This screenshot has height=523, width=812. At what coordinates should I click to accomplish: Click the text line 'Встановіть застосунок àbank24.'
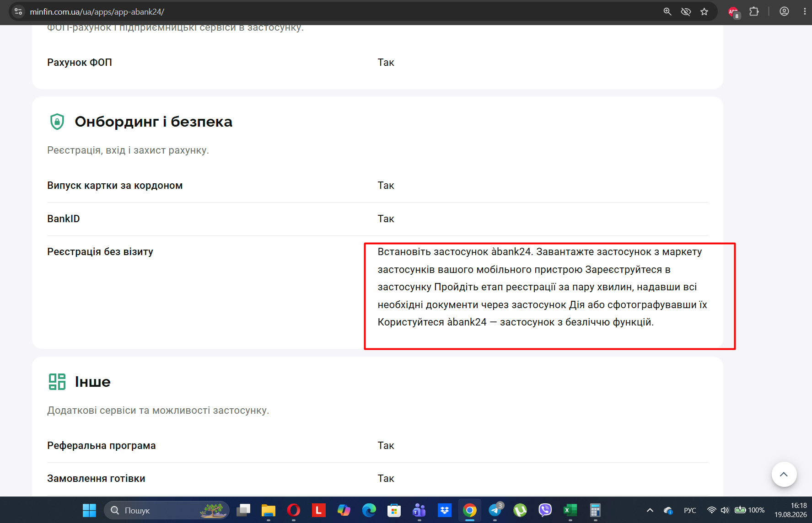(x=456, y=251)
